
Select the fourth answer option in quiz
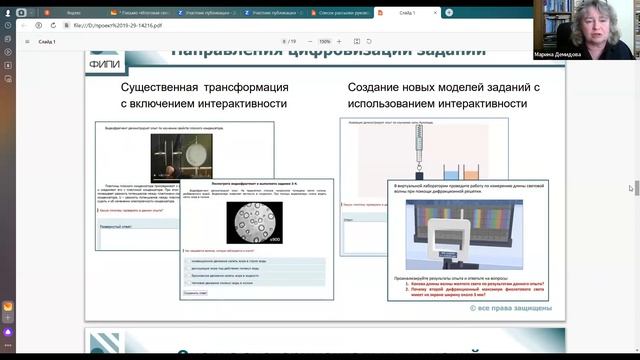255,283
